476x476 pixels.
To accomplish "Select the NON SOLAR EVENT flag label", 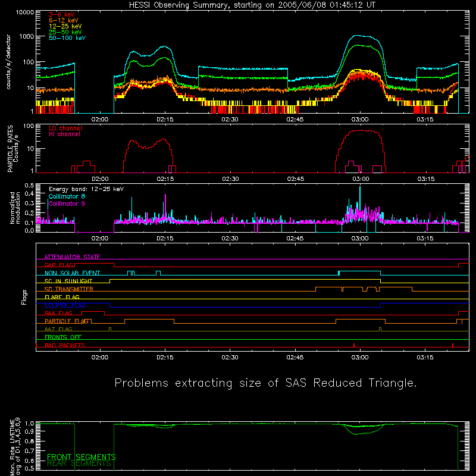I will tap(72, 273).
